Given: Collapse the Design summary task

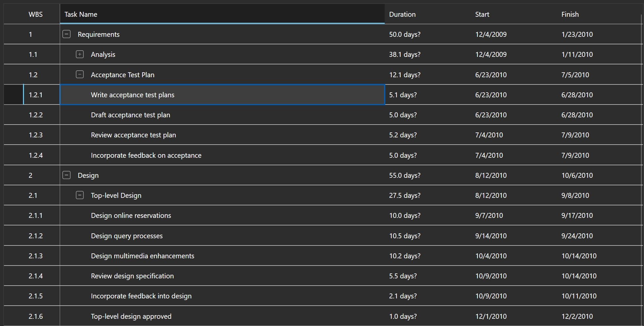Looking at the screenshot, I should pos(67,175).
